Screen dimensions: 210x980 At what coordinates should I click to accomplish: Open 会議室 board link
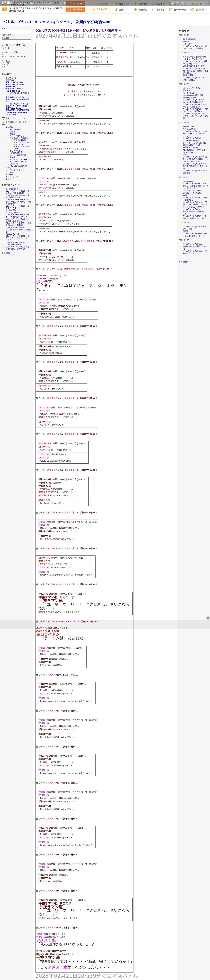[13, 134]
